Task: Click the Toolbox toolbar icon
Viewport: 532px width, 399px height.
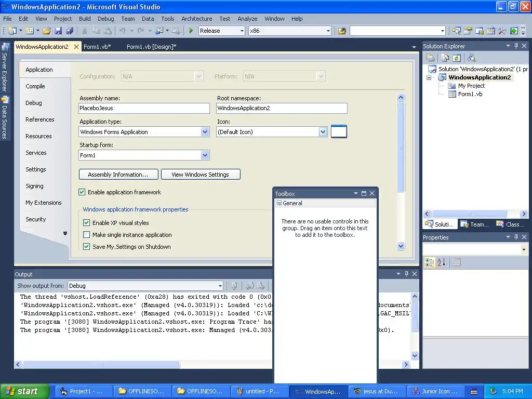Action: point(502,31)
